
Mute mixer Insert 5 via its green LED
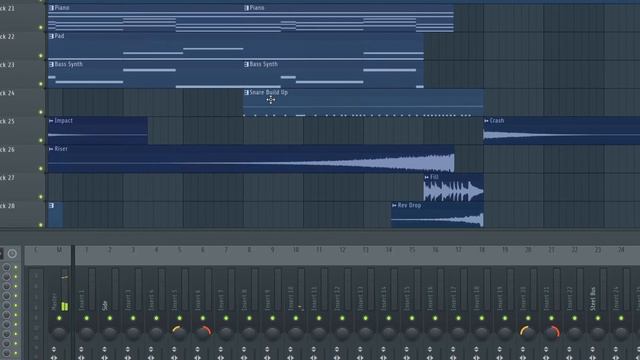coord(179,318)
